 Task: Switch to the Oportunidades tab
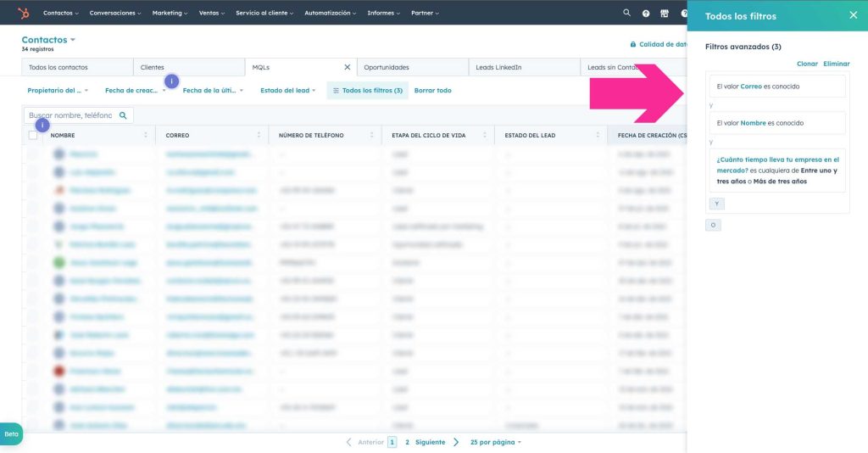413,67
